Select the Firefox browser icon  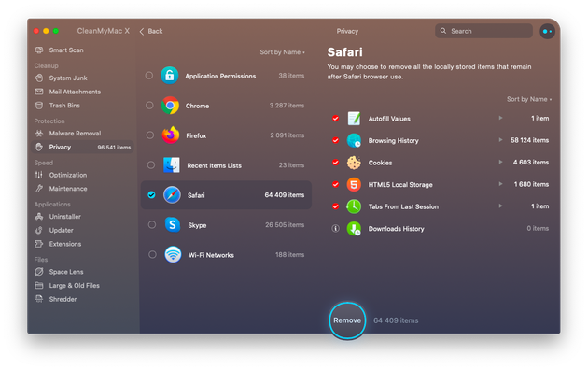click(x=171, y=135)
